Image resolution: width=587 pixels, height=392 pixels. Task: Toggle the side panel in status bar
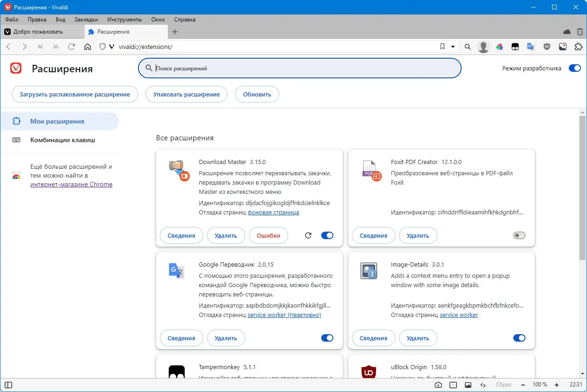coord(8,385)
